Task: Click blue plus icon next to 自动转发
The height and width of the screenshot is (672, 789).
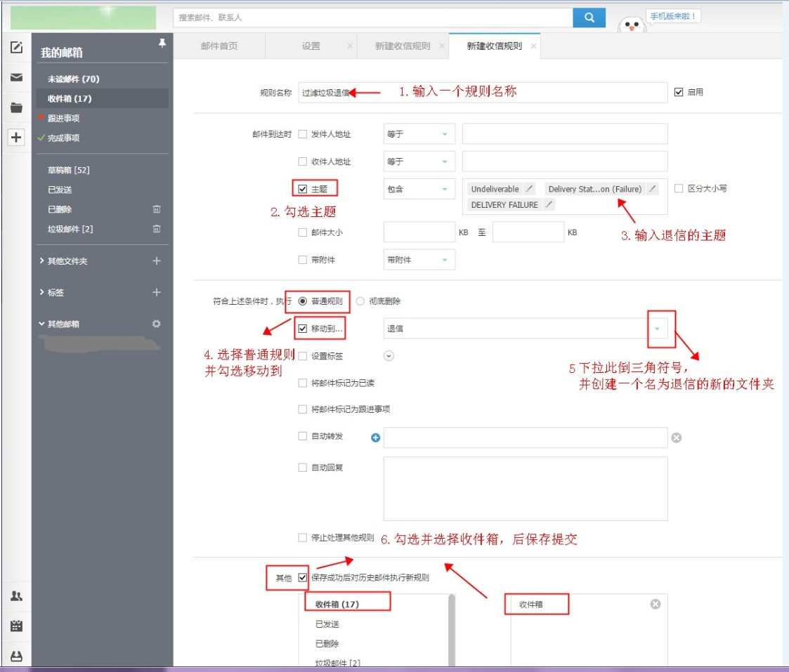Action: [375, 437]
